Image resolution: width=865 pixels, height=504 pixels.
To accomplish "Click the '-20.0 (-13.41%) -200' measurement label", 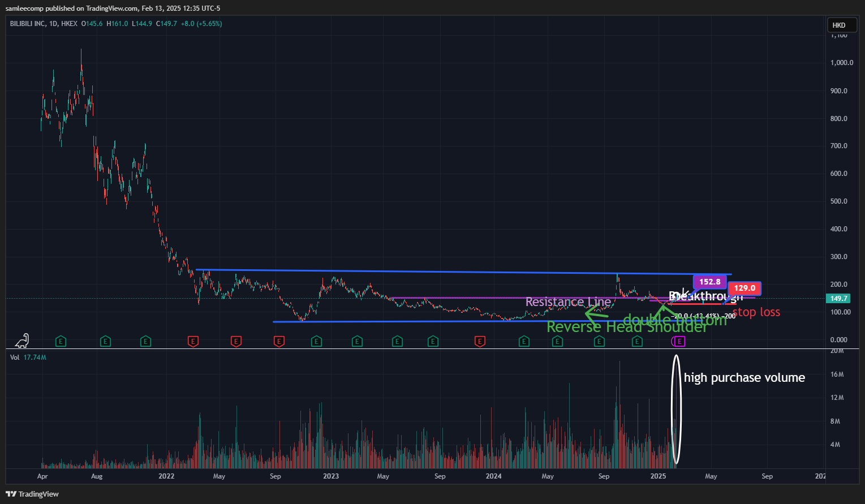I will 703,316.
